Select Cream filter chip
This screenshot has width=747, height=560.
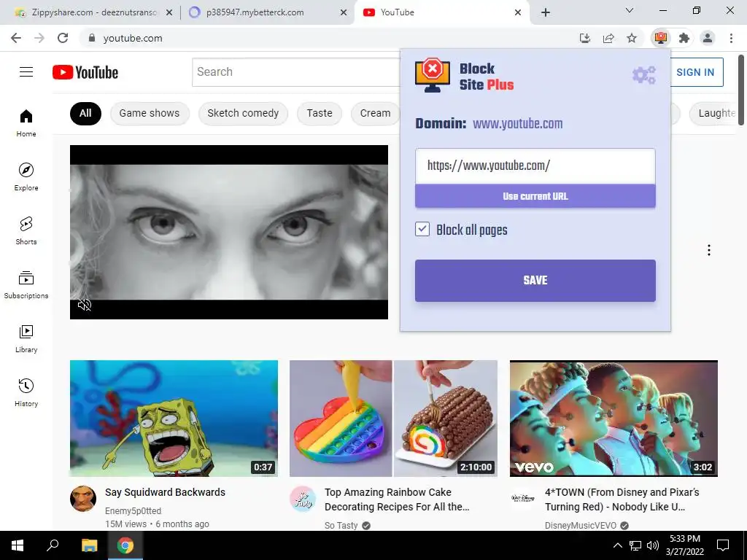click(x=376, y=113)
